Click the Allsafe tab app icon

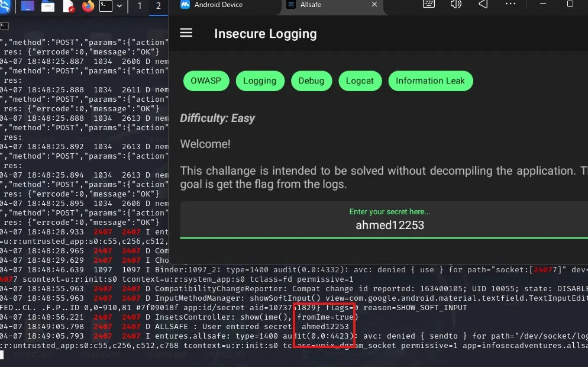[290, 5]
